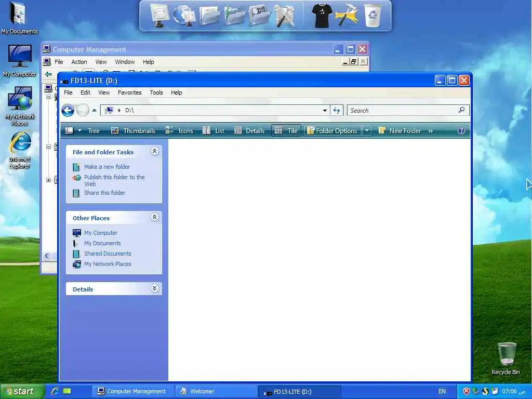Open View menu in FD13-LITE window
This screenshot has height=399, width=532.
[104, 92]
